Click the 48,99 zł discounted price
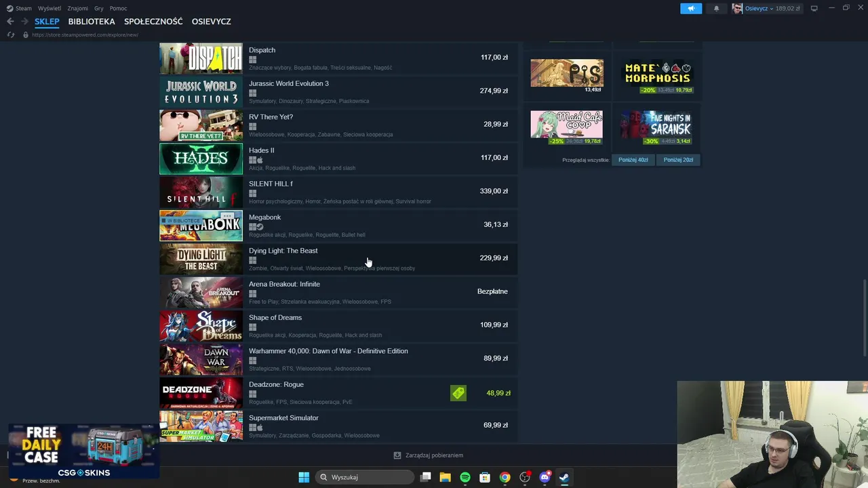This screenshot has width=868, height=488. (498, 393)
